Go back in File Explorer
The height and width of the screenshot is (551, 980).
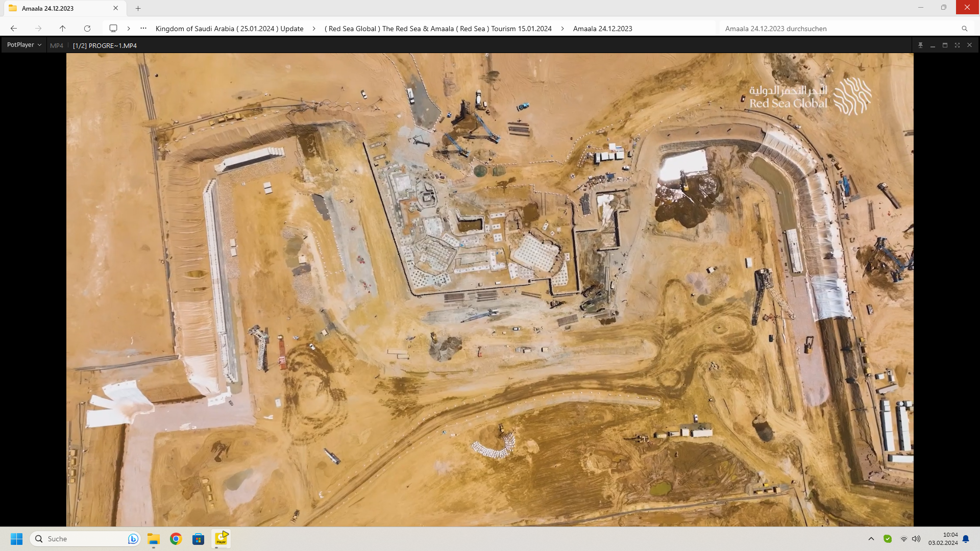pyautogui.click(x=14, y=29)
